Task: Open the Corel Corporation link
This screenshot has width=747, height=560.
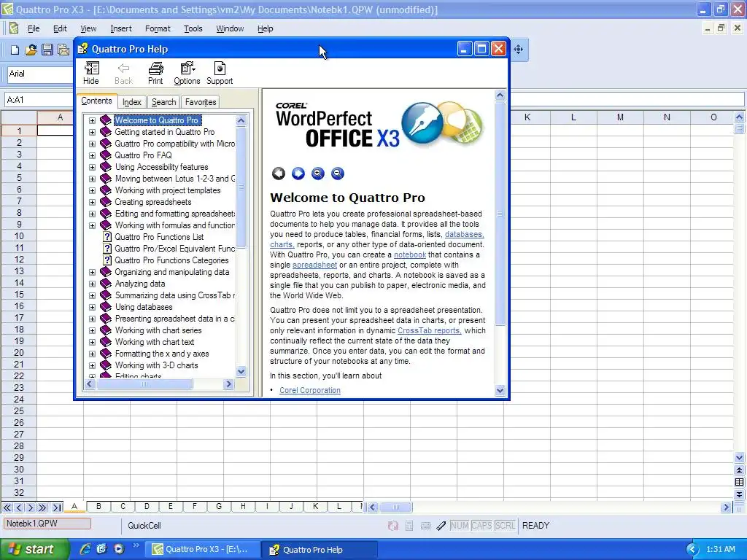Action: pyautogui.click(x=309, y=390)
